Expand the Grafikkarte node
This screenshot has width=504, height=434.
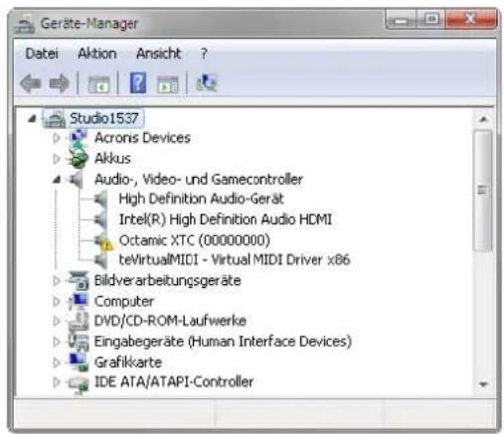coord(57,362)
